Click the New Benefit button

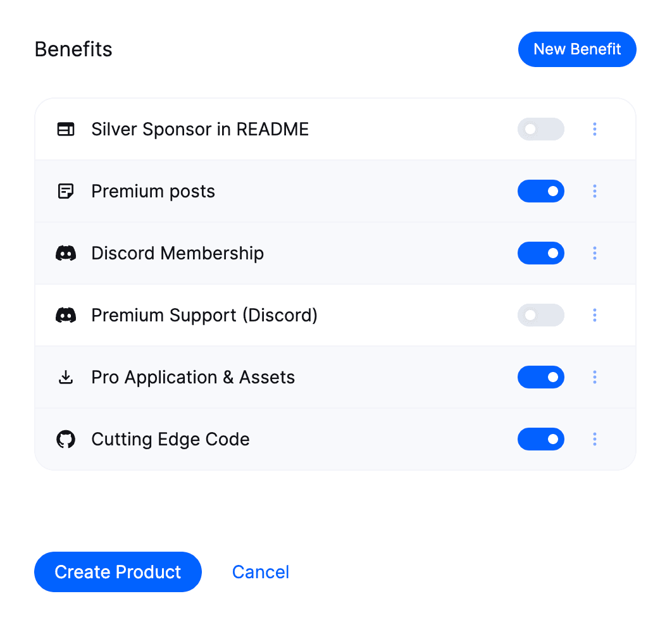576,49
